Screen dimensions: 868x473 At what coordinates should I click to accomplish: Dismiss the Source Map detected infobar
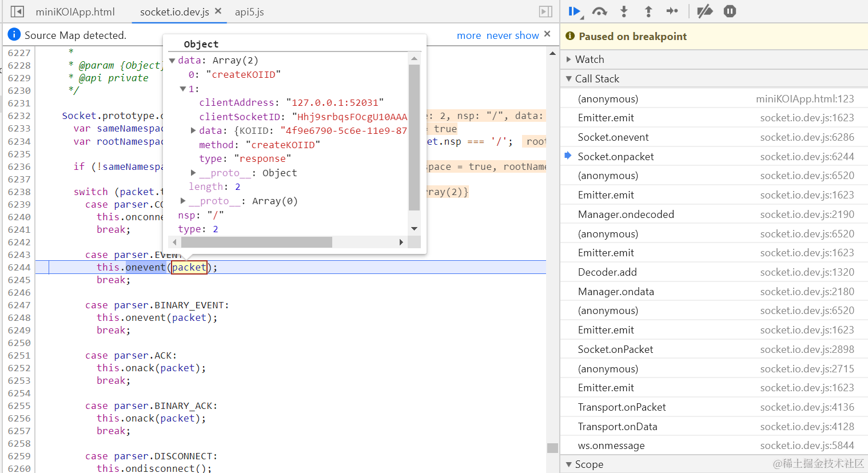547,34
